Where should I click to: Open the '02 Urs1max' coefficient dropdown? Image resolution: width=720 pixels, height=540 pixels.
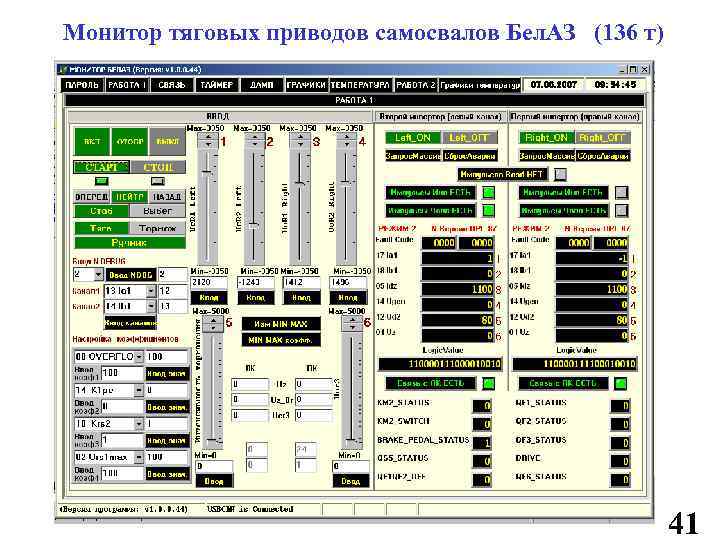[x=139, y=457]
